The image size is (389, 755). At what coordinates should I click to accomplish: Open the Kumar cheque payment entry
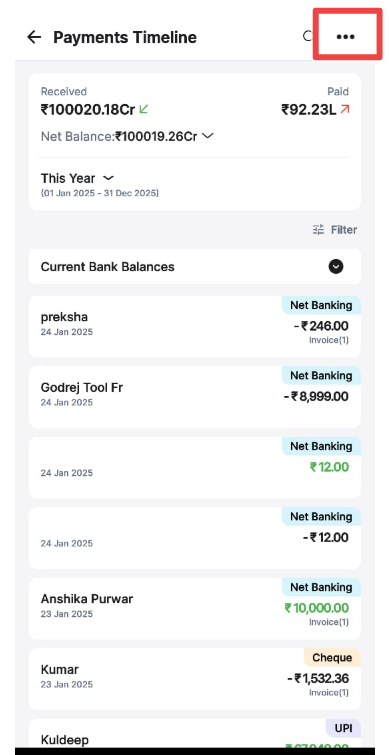coord(194,679)
